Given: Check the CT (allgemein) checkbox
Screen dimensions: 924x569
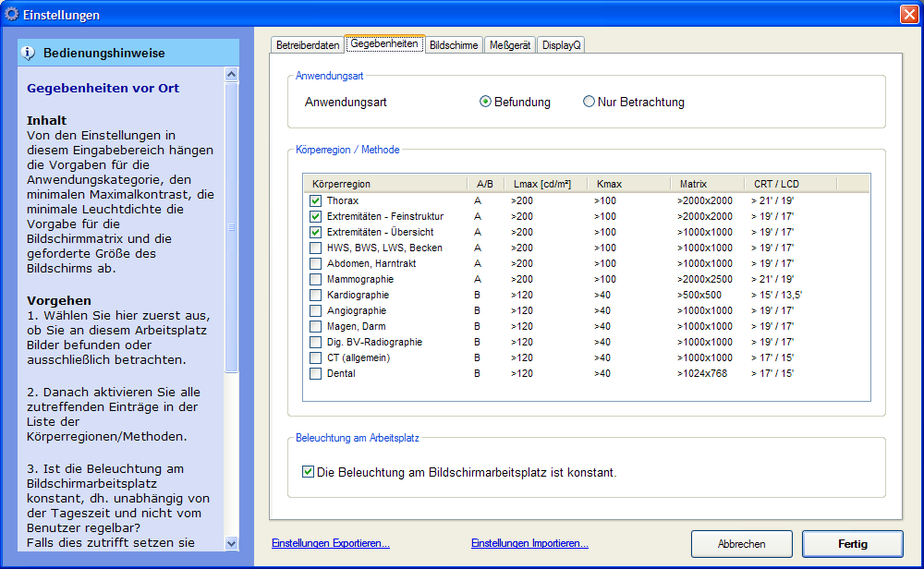Looking at the screenshot, I should (x=315, y=358).
